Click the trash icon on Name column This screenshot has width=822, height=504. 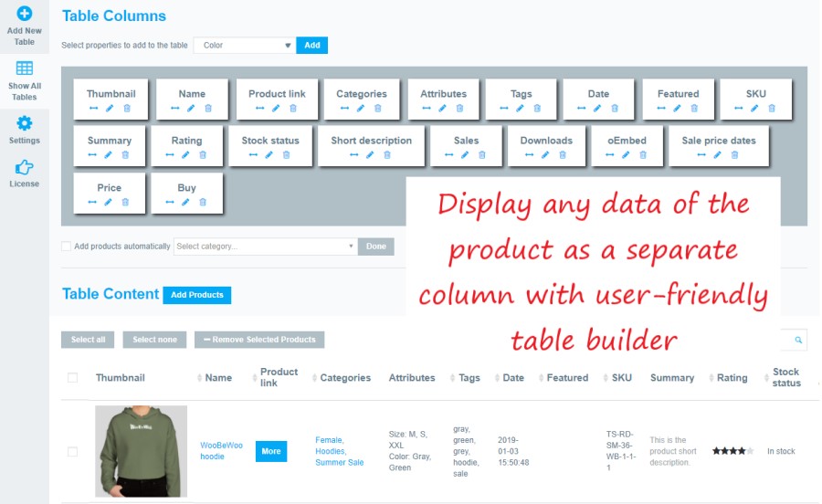click(208, 108)
